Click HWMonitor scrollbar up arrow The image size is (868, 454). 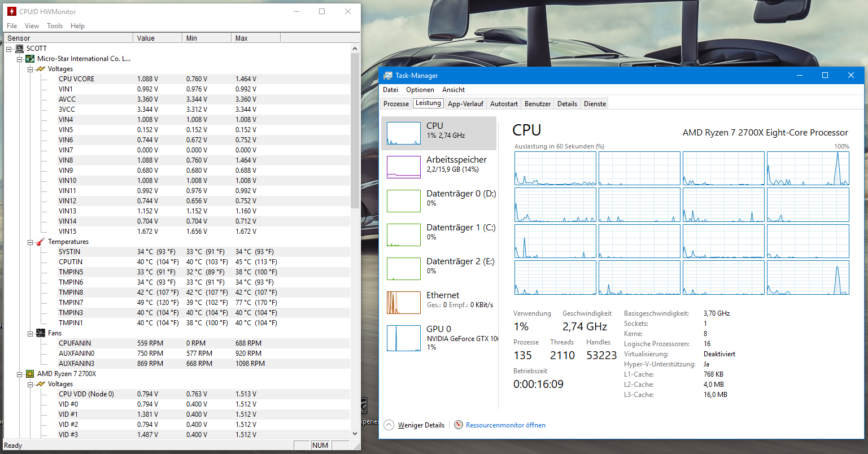pyautogui.click(x=355, y=49)
